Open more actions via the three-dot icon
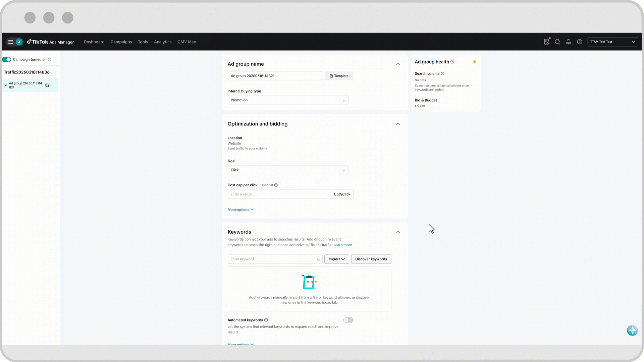644x362 pixels. (54, 85)
